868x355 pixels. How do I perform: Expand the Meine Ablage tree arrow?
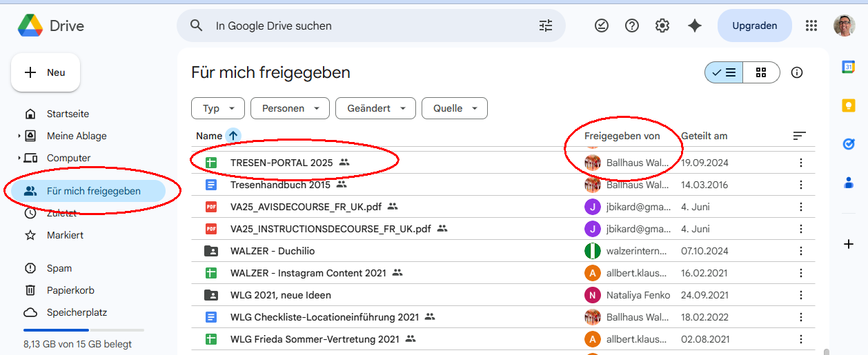19,136
